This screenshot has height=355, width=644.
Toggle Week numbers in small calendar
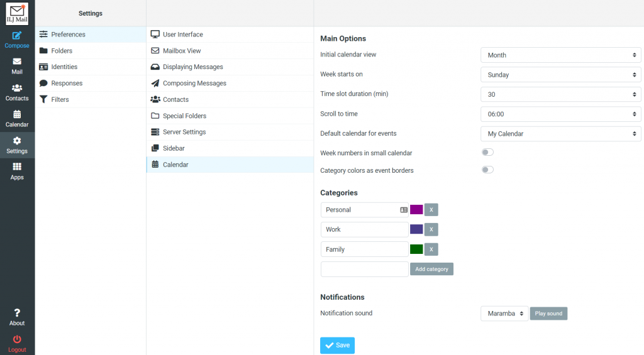pyautogui.click(x=487, y=152)
